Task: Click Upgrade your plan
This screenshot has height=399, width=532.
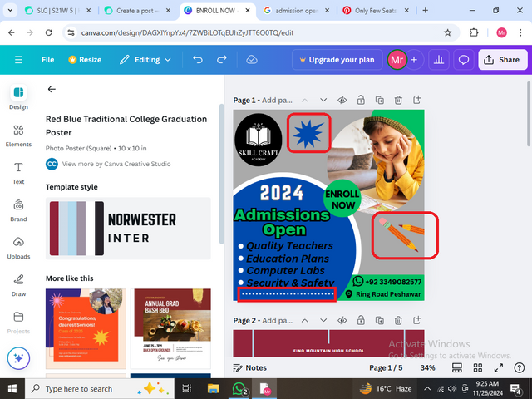Action: tap(337, 60)
